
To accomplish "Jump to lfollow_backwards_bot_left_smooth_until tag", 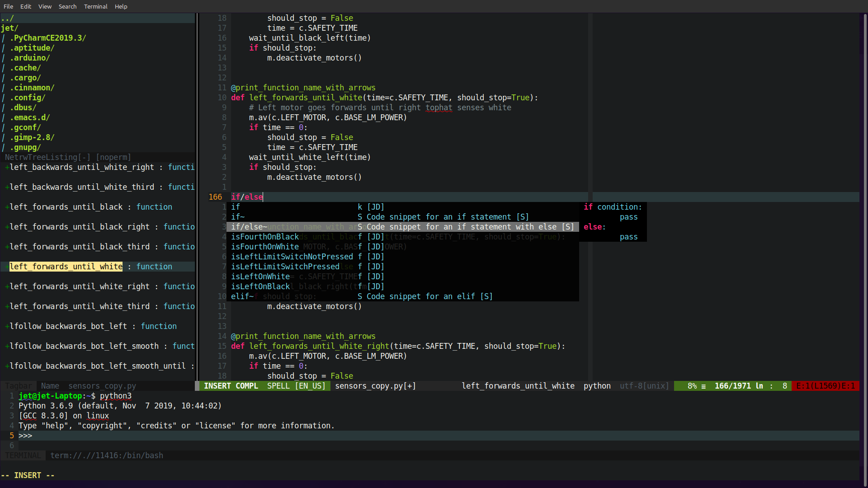I will [x=98, y=366].
